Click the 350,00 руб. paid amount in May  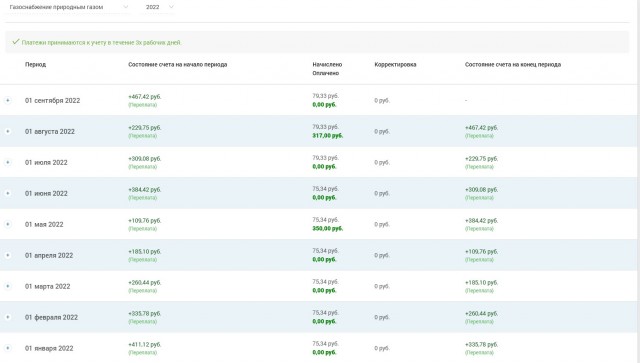[x=327, y=229]
